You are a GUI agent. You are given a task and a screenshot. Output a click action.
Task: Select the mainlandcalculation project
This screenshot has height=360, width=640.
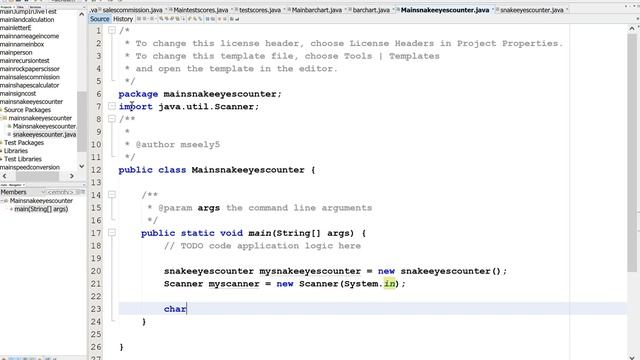tap(27, 20)
